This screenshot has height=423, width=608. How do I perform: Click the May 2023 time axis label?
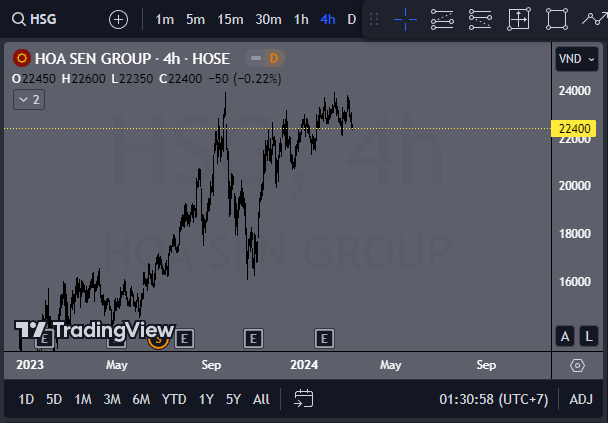(116, 365)
